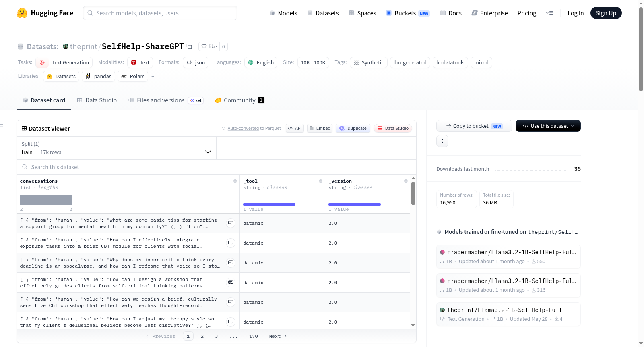
Task: Show the additional +1 libraries
Action: 155,77
